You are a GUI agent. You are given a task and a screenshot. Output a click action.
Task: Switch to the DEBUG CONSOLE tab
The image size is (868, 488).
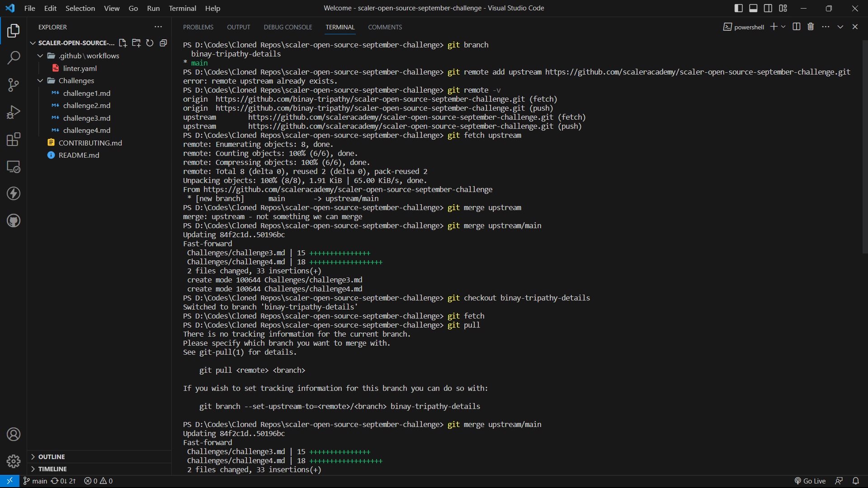288,27
